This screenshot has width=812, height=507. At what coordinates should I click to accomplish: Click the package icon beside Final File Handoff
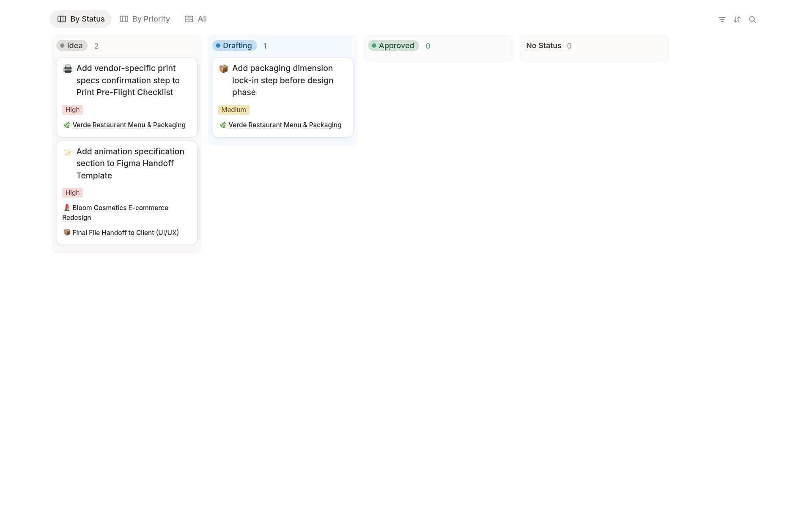coord(66,232)
